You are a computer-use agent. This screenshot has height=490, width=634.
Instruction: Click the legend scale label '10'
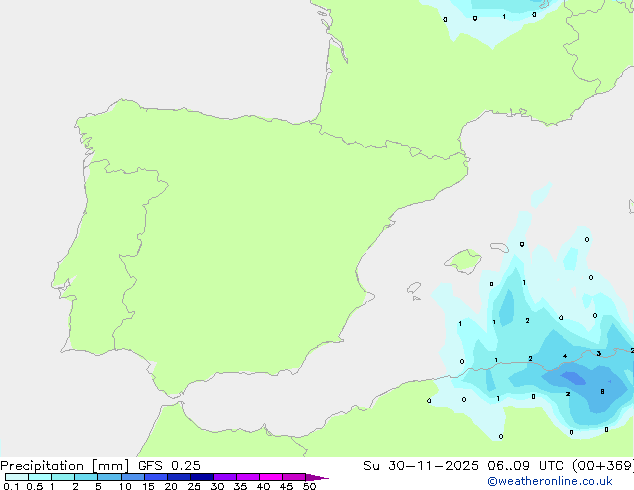pos(125,486)
